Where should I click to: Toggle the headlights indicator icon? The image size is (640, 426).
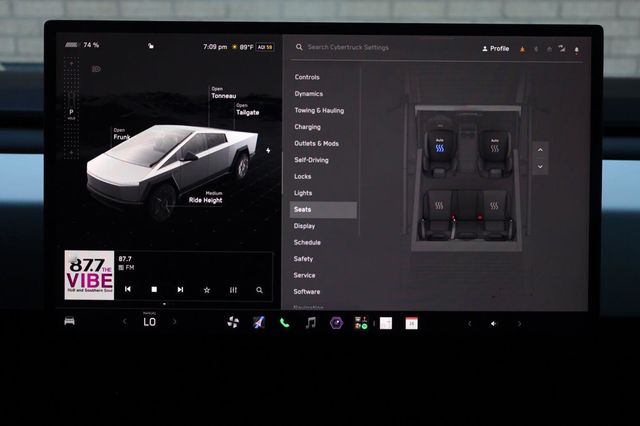(x=96, y=69)
